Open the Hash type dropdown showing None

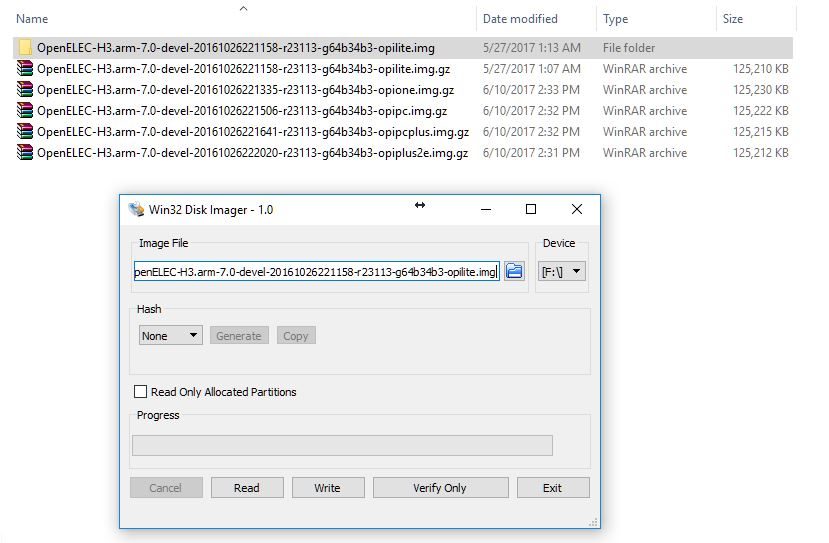point(170,336)
